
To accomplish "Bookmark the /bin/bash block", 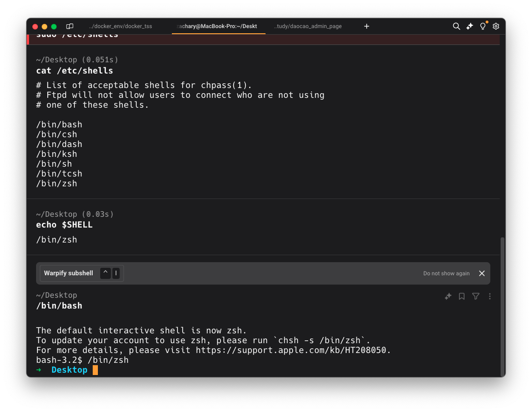I will 462,296.
